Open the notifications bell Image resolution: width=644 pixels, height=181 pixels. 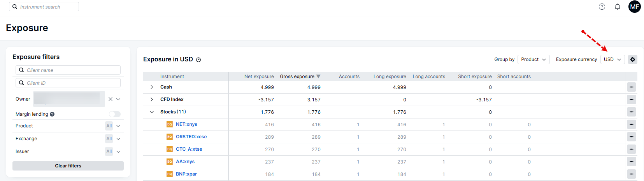(x=617, y=7)
